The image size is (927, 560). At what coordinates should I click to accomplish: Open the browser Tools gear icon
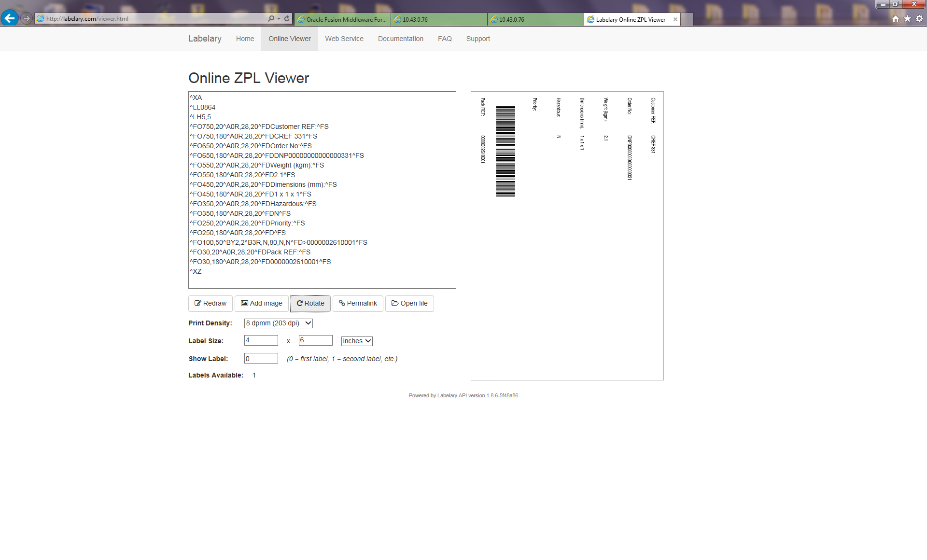(919, 18)
